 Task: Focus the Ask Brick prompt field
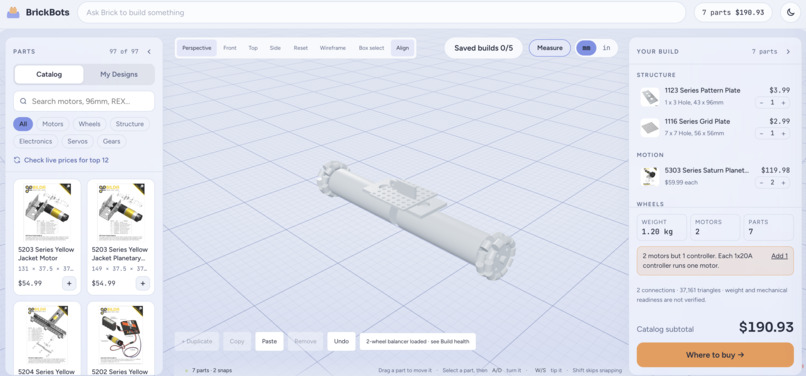coord(381,12)
